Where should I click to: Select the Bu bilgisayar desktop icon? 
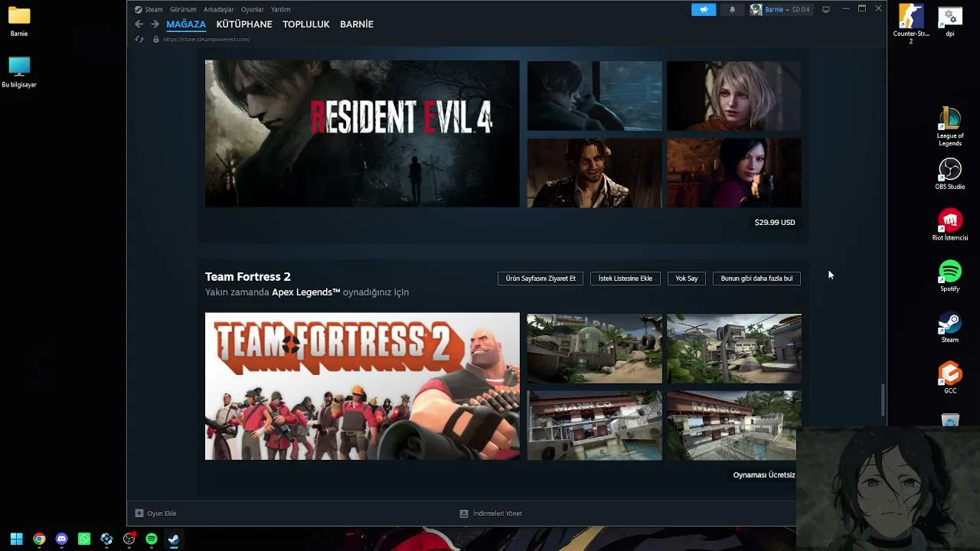[x=19, y=73]
